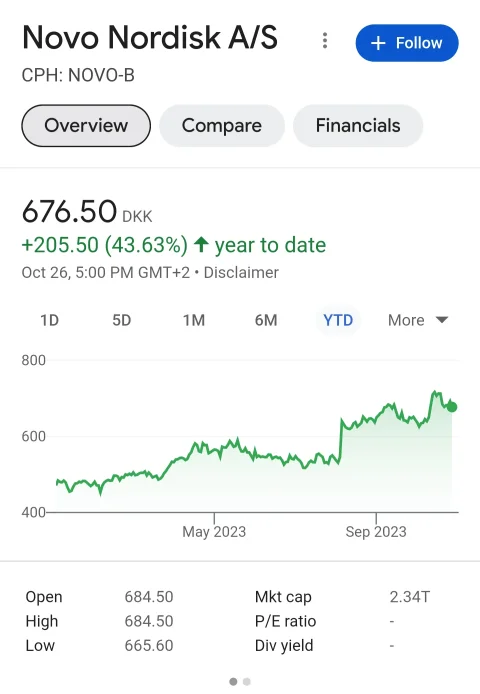Select the 1M time range
This screenshot has width=480, height=694.
[x=194, y=320]
